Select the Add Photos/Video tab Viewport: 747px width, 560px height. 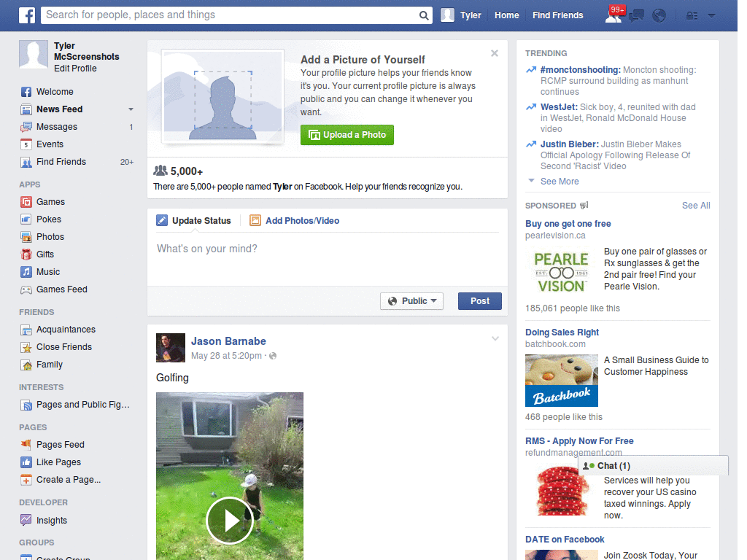[x=295, y=220]
